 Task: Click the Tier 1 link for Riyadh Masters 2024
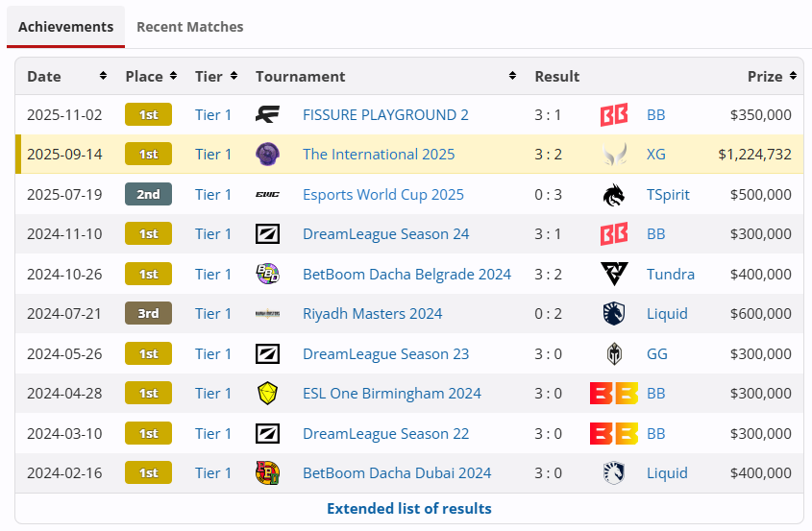click(212, 314)
